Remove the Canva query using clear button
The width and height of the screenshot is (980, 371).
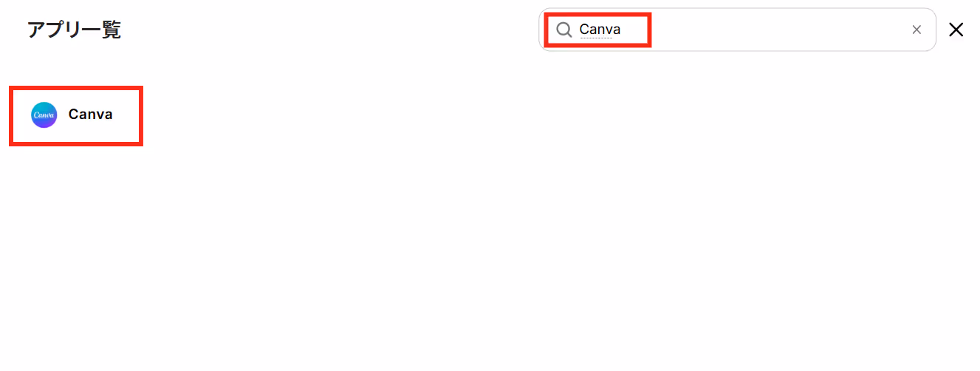click(916, 30)
